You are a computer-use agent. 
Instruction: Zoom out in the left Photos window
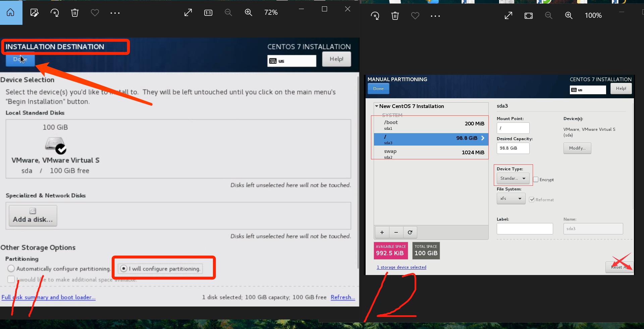click(x=228, y=12)
